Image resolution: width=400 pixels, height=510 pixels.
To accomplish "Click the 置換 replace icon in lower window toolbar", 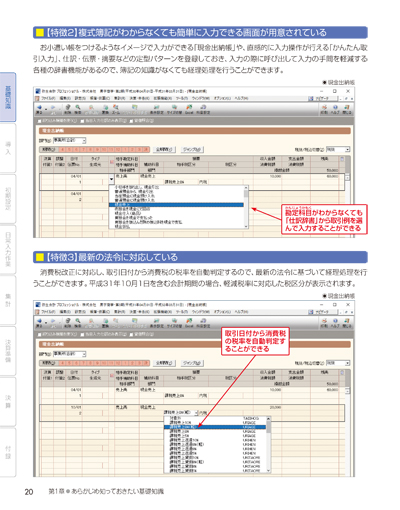I will [105, 322].
